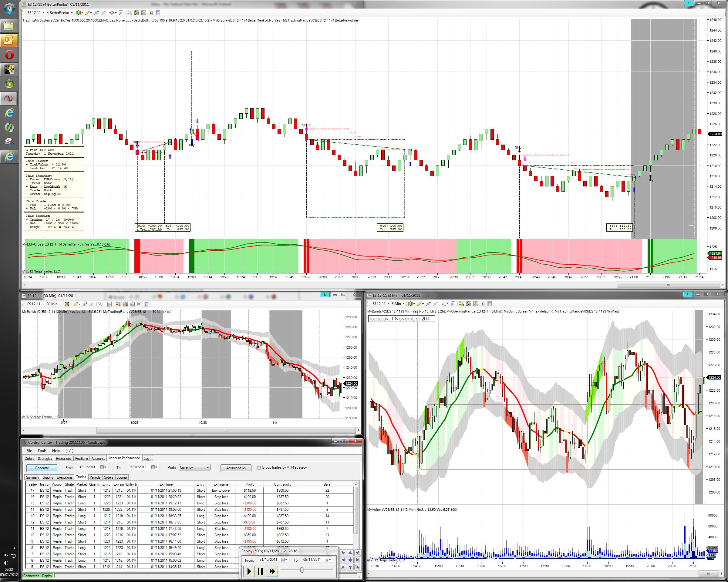Click the Generate button
Image resolution: width=728 pixels, height=582 pixels.
coord(42,468)
